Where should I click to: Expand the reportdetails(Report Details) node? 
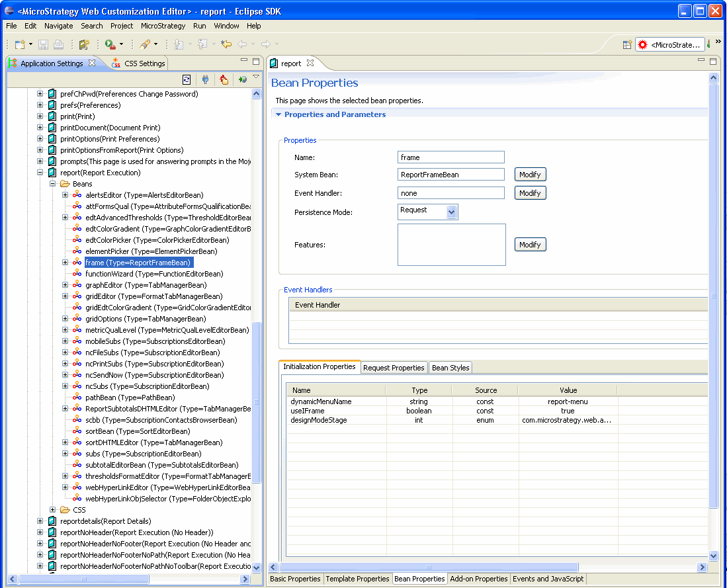40,521
